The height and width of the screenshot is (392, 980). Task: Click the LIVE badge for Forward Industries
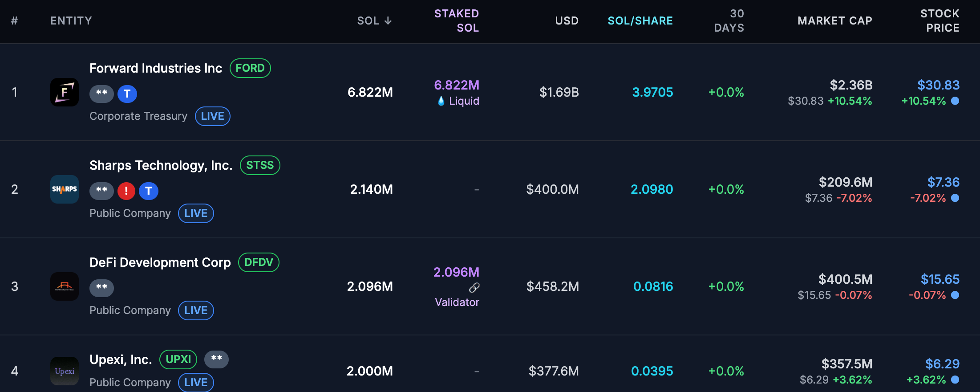(x=212, y=116)
